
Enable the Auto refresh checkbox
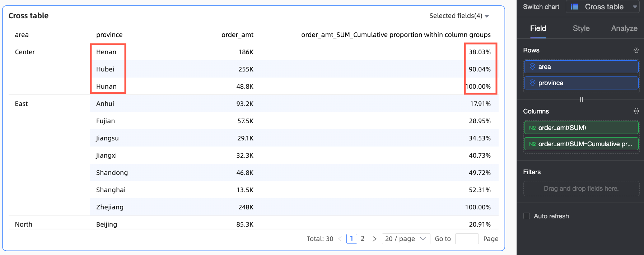[527, 216]
